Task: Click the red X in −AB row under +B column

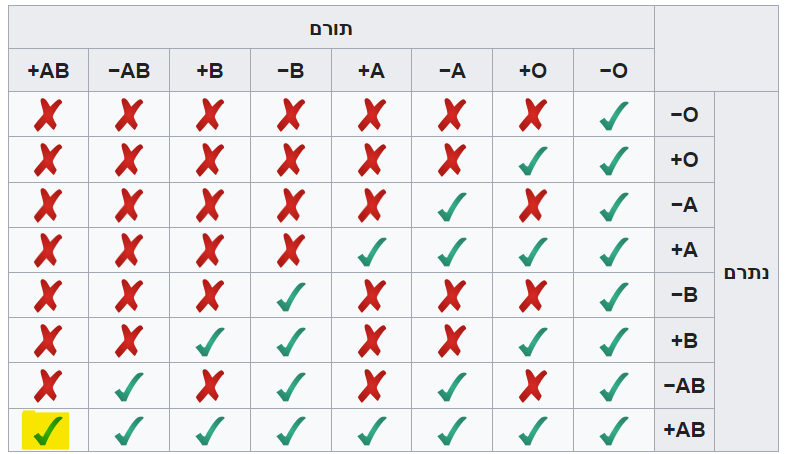Action: 209,385
